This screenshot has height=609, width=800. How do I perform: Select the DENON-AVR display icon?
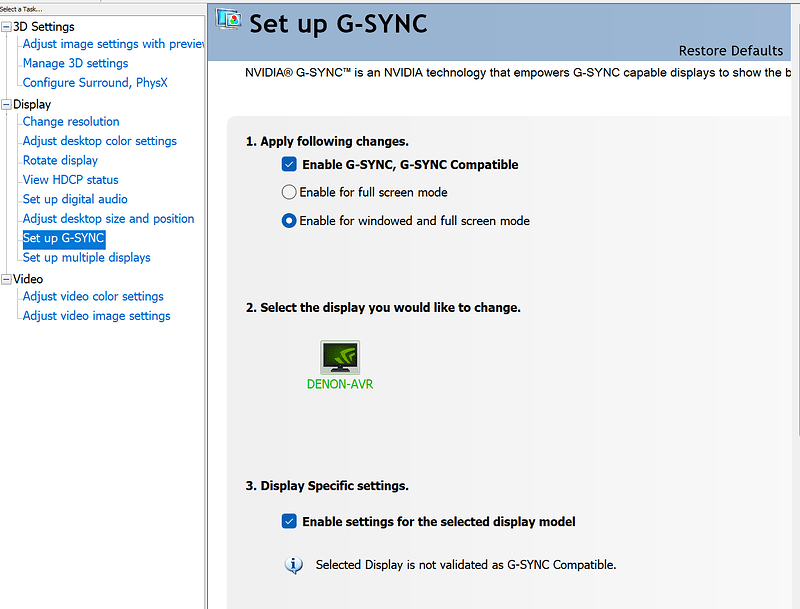coord(340,358)
